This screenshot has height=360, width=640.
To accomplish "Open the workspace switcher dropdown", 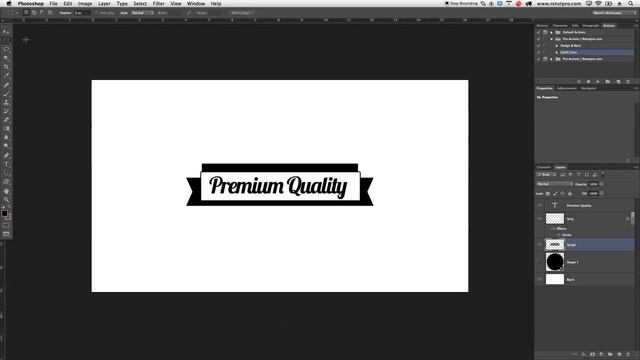I will (x=613, y=13).
